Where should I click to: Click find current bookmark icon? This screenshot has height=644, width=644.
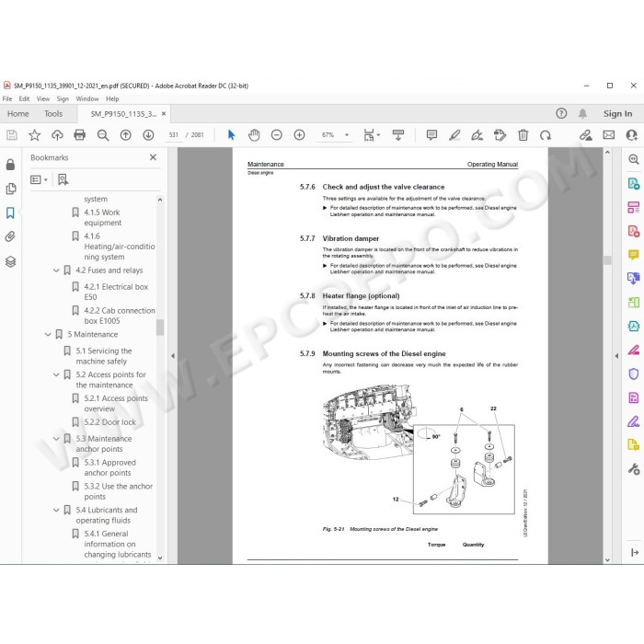point(63,179)
